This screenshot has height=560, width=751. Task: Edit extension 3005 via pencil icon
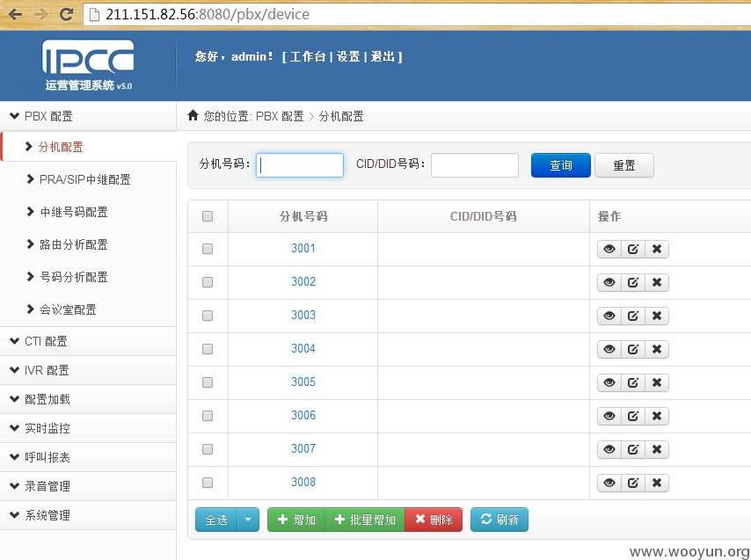tap(633, 382)
